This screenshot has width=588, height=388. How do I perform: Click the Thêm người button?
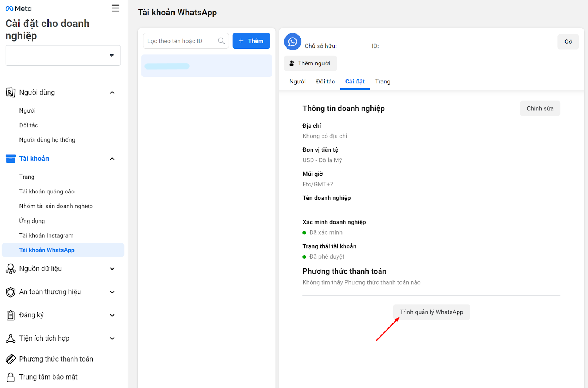click(310, 63)
